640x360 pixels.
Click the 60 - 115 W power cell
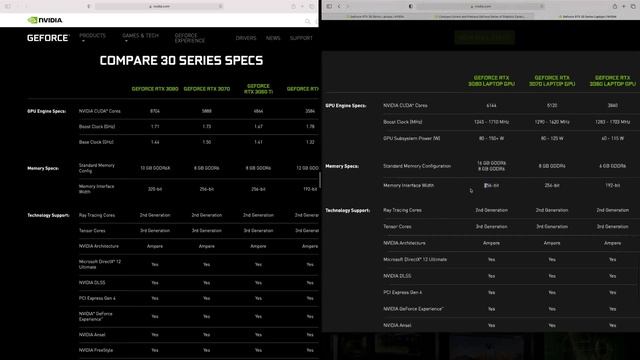click(612, 138)
